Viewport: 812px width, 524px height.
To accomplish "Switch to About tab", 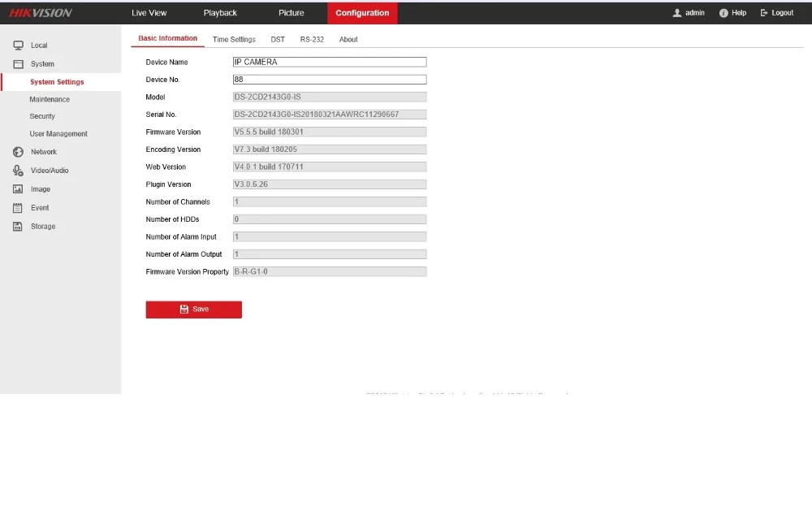I will [348, 39].
